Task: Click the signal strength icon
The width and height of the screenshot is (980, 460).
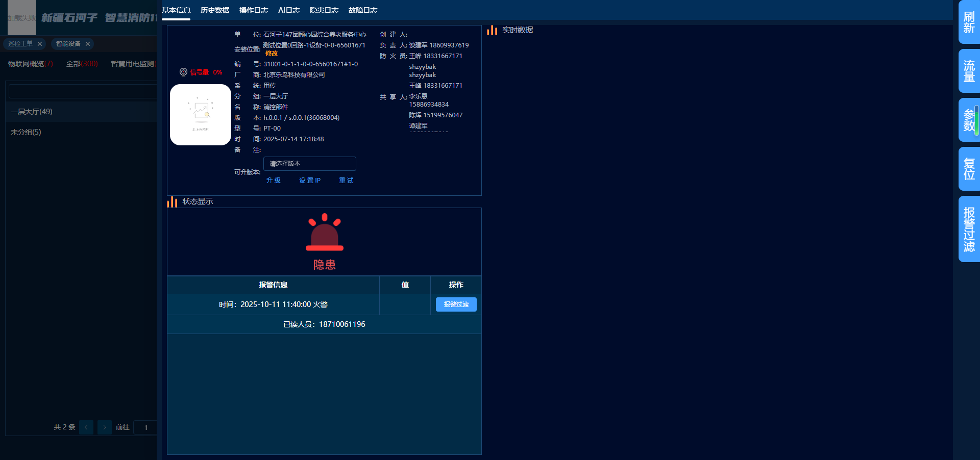Action: [x=183, y=72]
